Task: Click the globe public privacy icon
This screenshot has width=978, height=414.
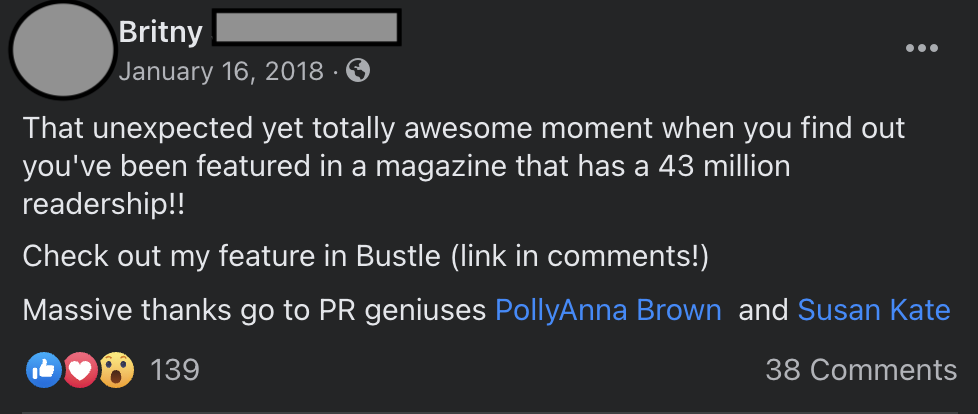Action: (x=358, y=70)
